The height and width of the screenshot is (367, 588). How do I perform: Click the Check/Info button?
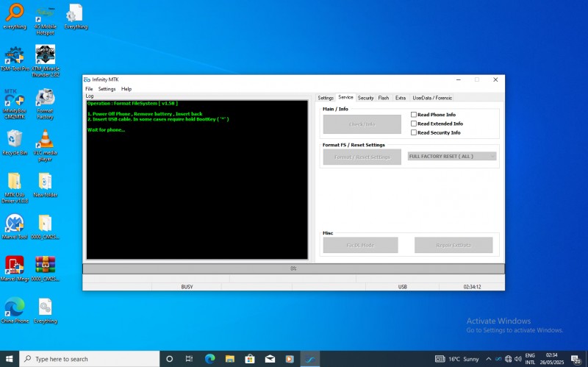[362, 124]
